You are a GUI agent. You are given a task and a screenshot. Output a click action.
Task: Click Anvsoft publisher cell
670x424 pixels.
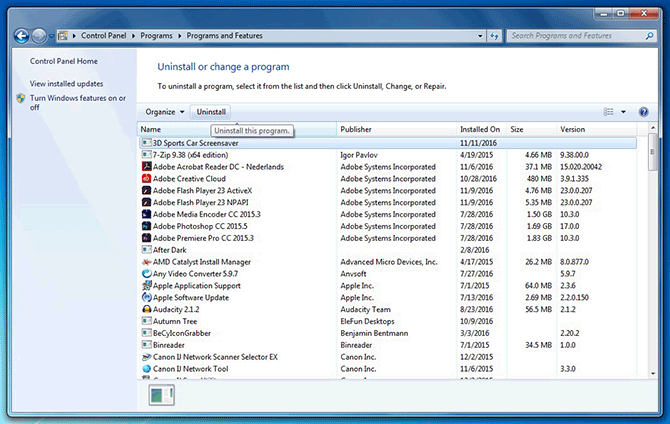tap(353, 274)
